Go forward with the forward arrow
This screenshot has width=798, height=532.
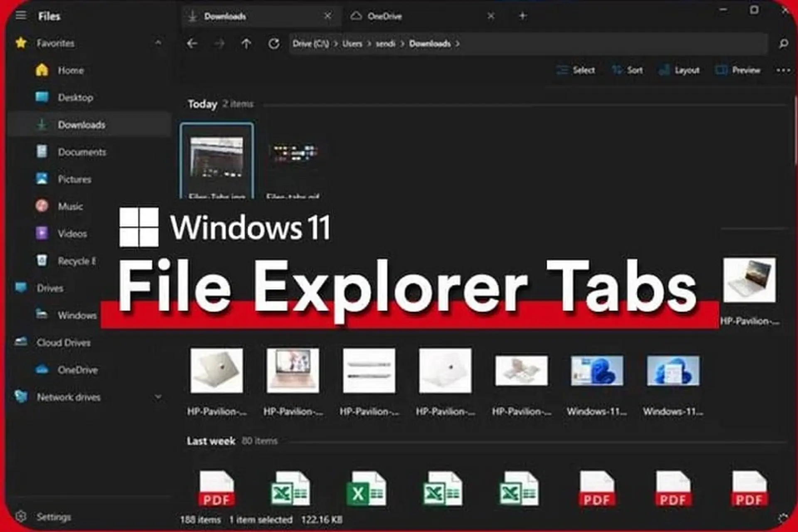(x=219, y=44)
